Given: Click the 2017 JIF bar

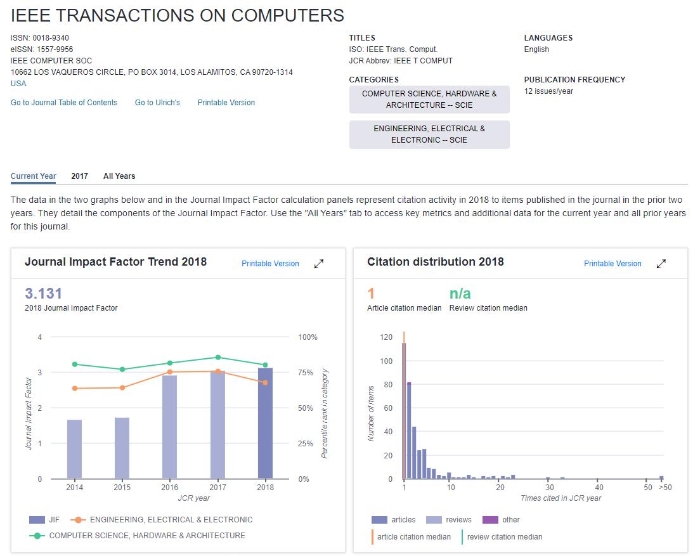Looking at the screenshot, I should pyautogui.click(x=217, y=425).
